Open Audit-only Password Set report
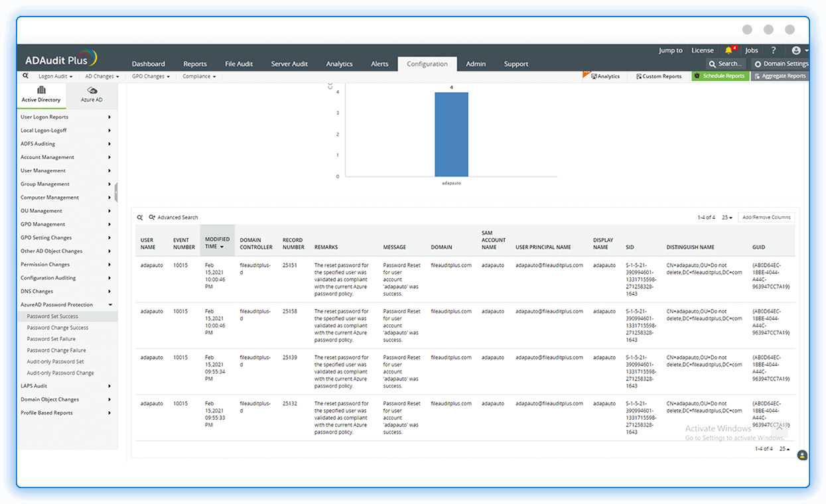This screenshot has height=504, width=826. (55, 361)
